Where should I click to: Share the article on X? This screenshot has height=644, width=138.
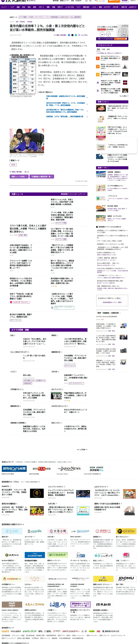point(72,35)
